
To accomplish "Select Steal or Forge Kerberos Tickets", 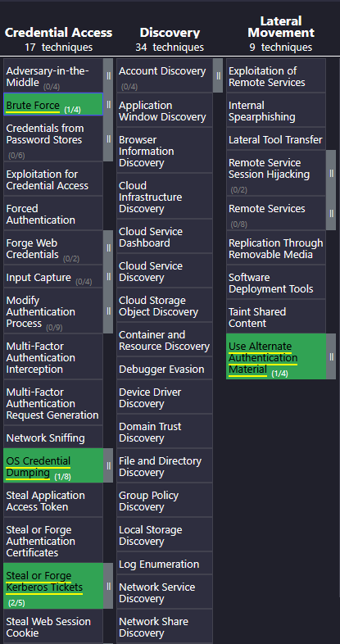I will [x=53, y=586].
